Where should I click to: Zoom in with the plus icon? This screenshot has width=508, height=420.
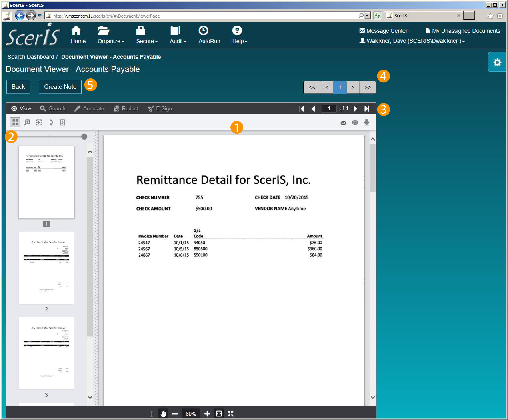(207, 414)
